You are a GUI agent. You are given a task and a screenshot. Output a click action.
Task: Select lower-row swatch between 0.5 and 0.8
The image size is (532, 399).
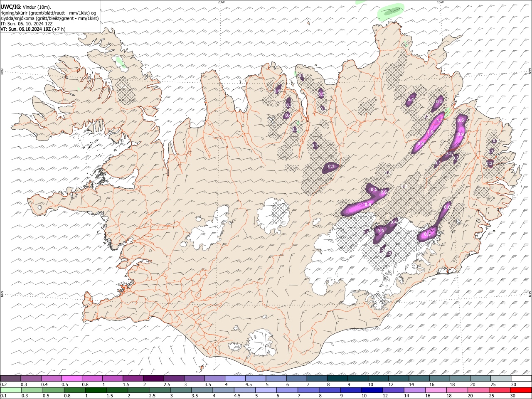53,390
